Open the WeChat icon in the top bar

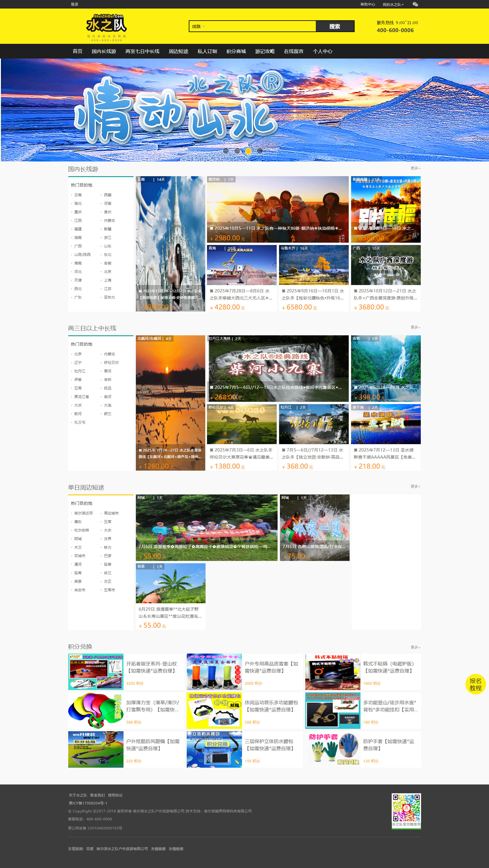tap(415, 4)
